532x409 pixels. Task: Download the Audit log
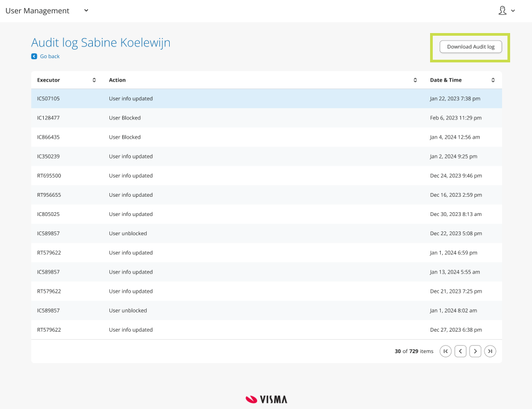click(471, 47)
